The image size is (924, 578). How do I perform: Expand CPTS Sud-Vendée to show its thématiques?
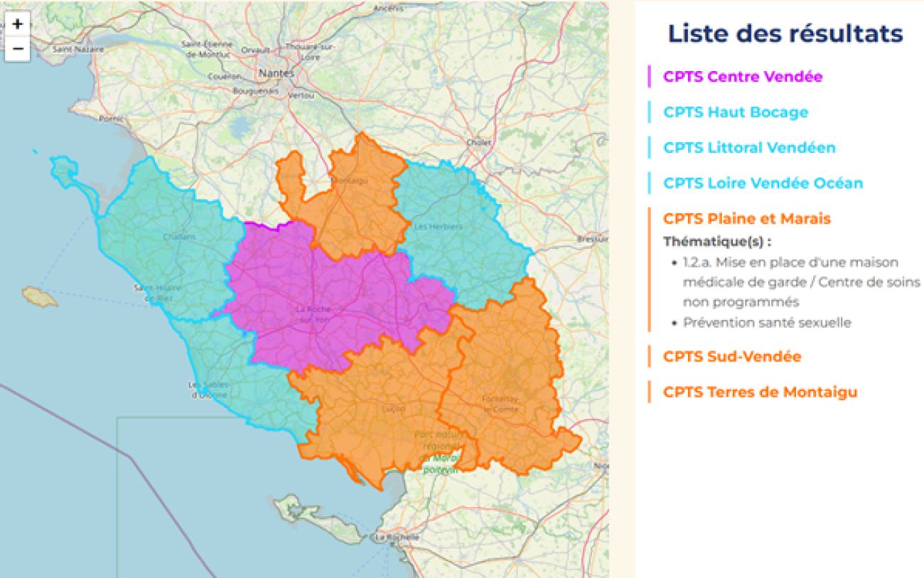[x=731, y=356]
